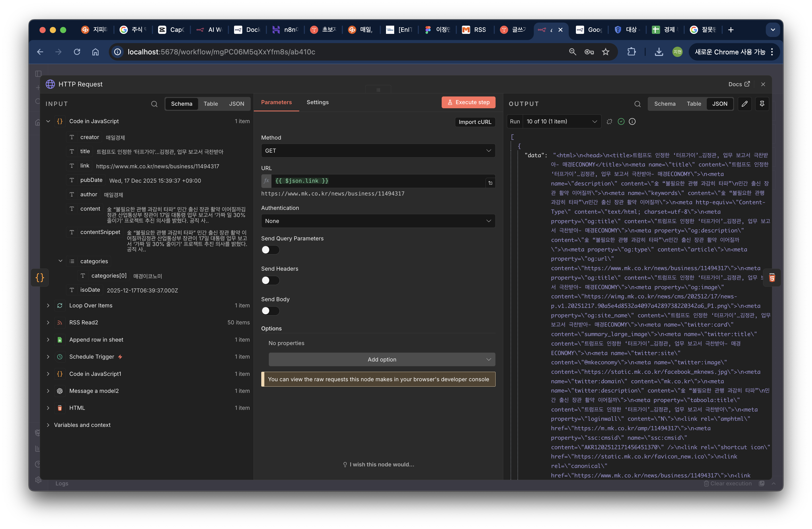Expand the RSS Read2 input node
Image resolution: width=812 pixels, height=529 pixels.
click(x=48, y=323)
